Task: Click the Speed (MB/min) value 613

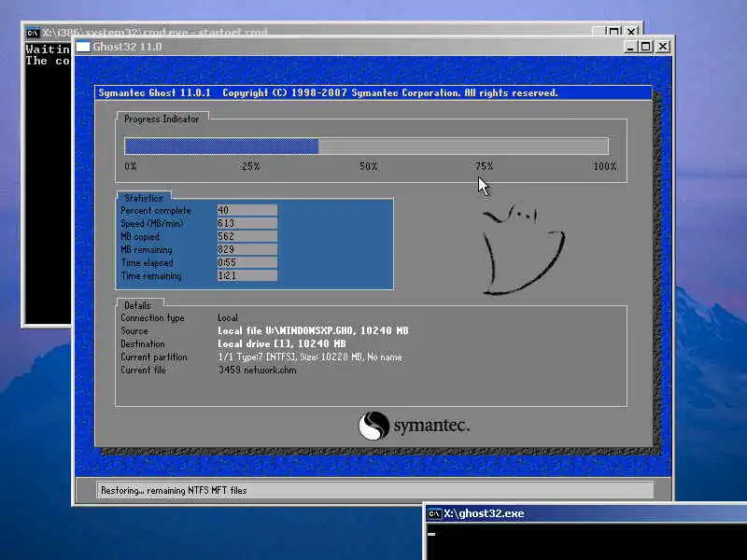Action: click(x=247, y=223)
